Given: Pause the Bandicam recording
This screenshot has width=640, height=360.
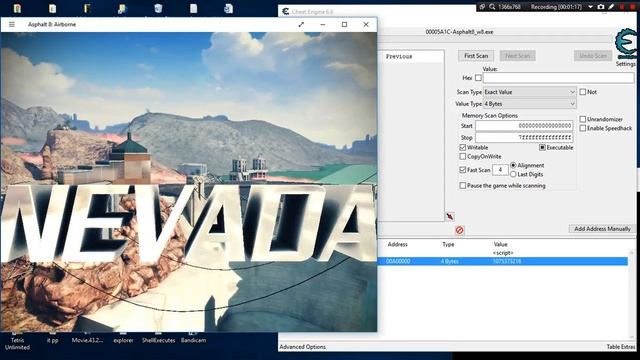Looking at the screenshot, I should coord(622,7).
